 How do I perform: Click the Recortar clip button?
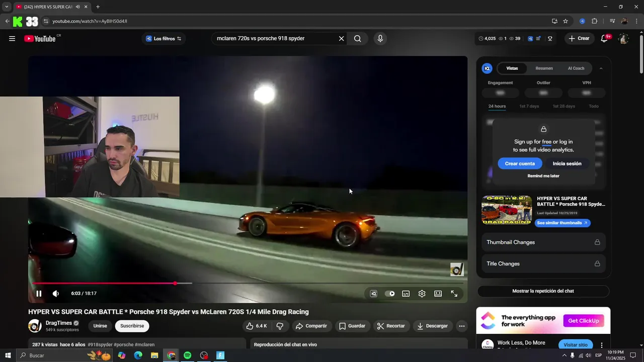click(x=391, y=326)
